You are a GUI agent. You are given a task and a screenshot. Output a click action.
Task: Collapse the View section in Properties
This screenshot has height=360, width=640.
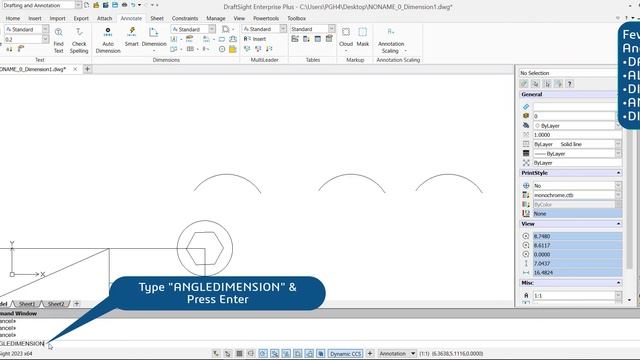coord(618,224)
